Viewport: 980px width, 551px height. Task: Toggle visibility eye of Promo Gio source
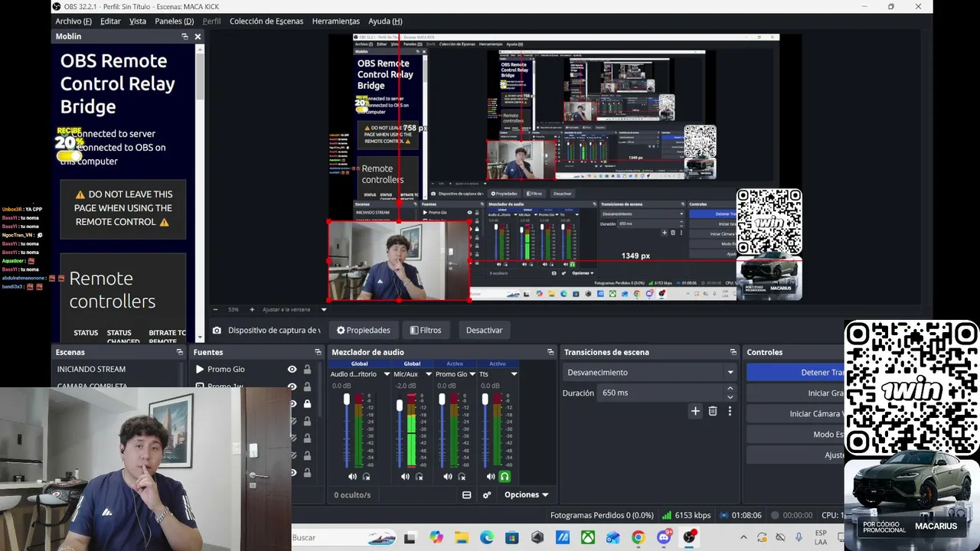(x=292, y=369)
